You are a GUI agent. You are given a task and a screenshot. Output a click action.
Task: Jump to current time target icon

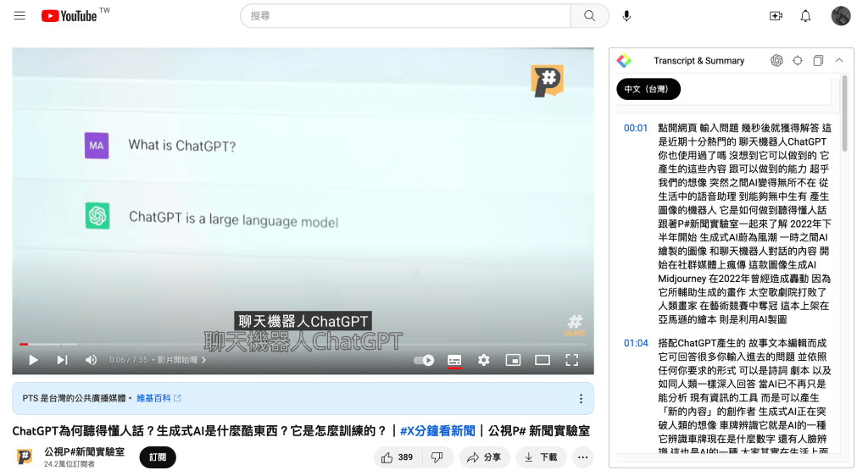click(x=798, y=61)
